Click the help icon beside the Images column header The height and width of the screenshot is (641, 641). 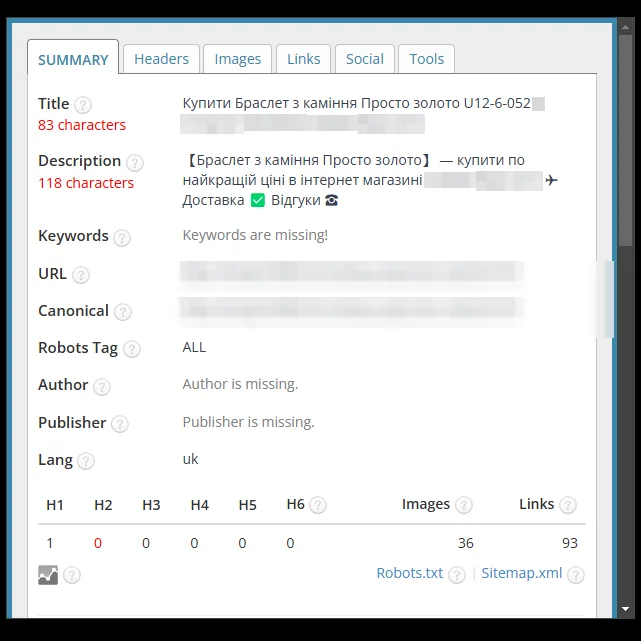click(x=464, y=505)
